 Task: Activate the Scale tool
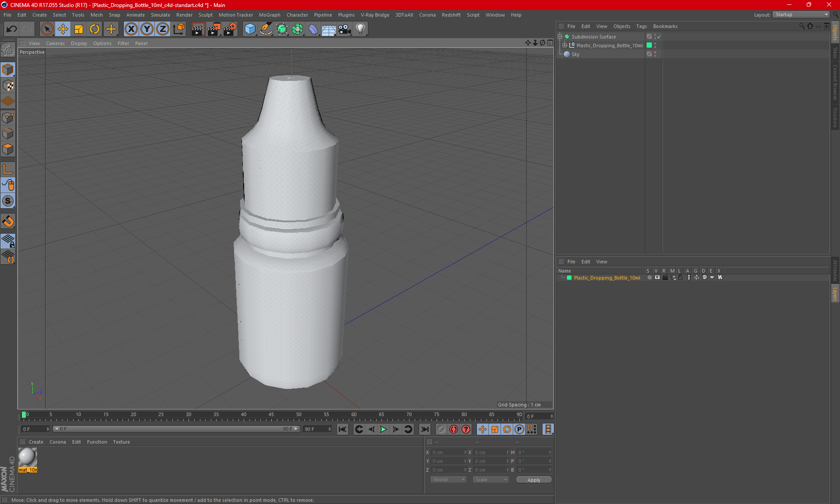(79, 29)
